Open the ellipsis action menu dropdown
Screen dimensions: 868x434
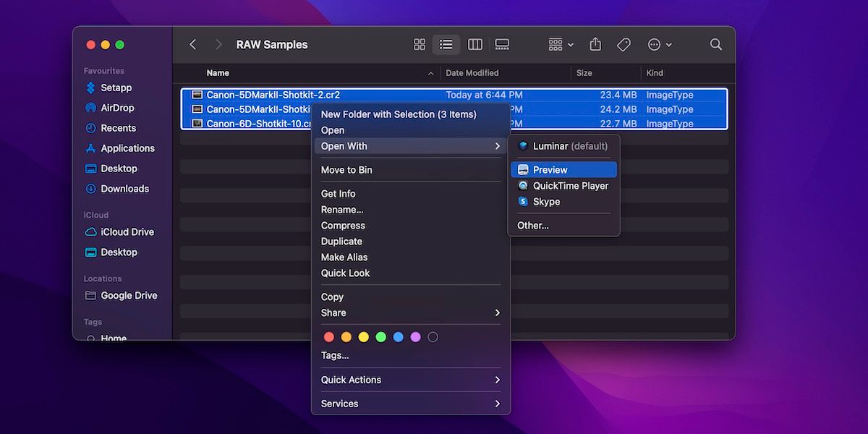(x=659, y=45)
